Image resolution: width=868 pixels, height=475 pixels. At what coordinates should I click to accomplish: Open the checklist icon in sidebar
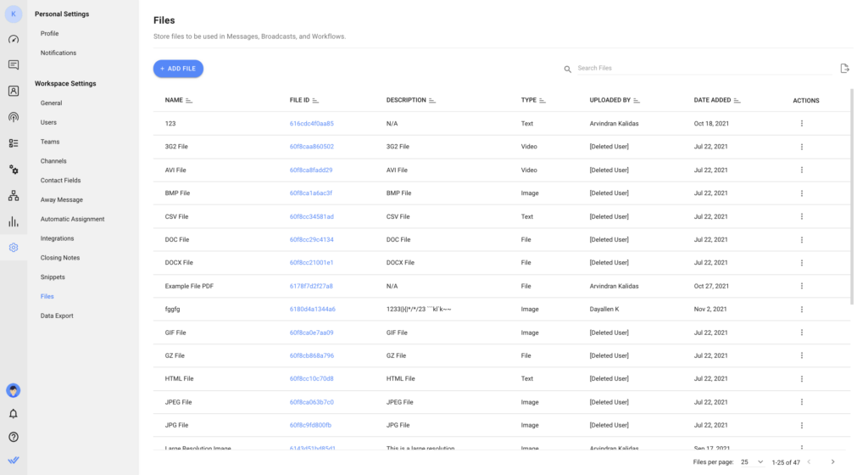(14, 142)
